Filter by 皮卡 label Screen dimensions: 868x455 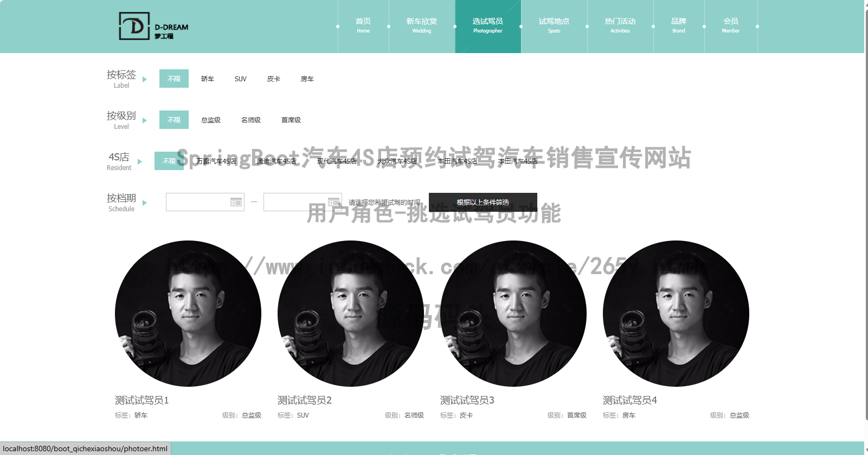(x=274, y=79)
